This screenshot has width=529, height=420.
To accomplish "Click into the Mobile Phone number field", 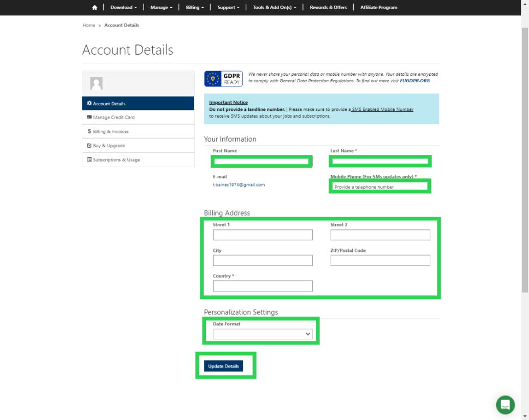I will (380, 186).
